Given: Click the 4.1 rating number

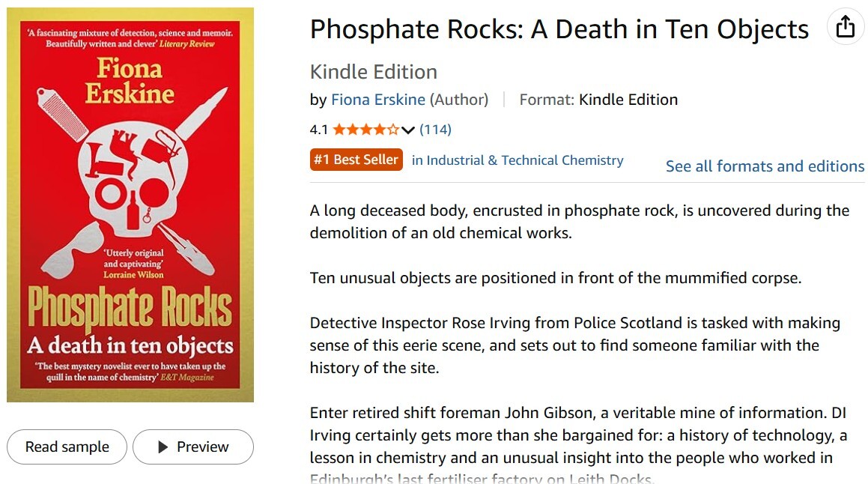Looking at the screenshot, I should coord(319,130).
